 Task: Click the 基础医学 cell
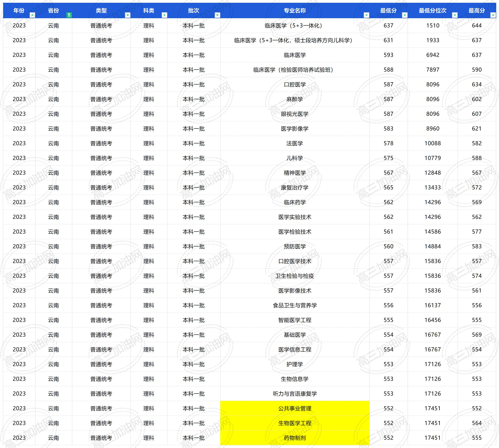point(295,335)
